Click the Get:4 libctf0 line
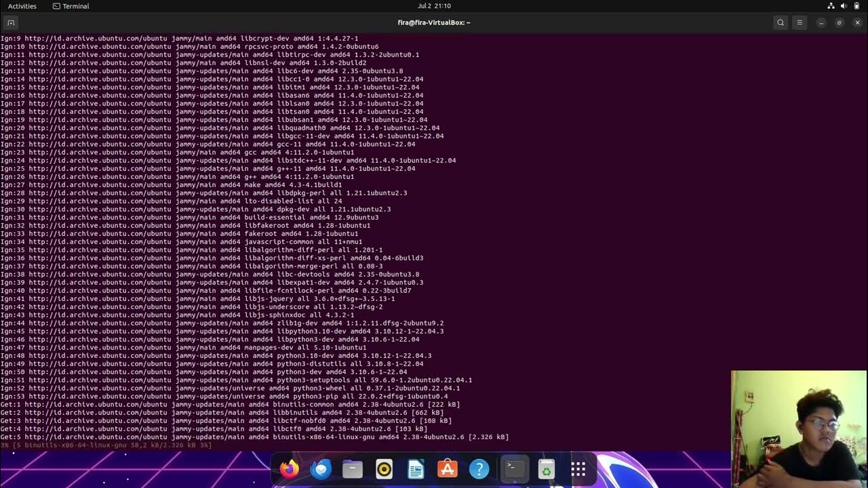Screen dimensions: 868x488 [214, 429]
